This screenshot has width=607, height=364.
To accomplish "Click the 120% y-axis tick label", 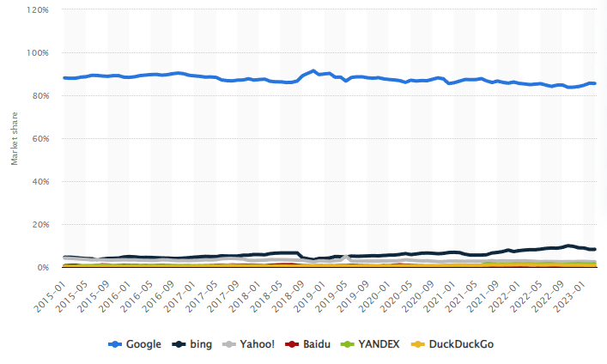I will pyautogui.click(x=36, y=10).
